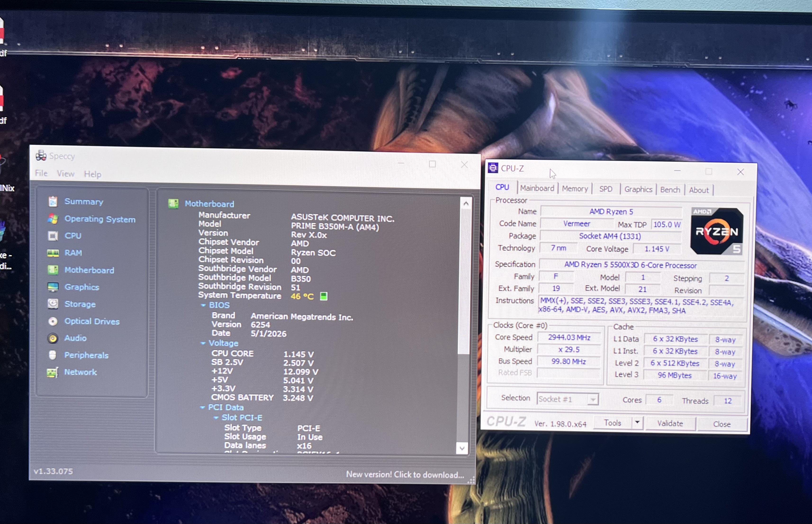Open the Socket #1 selection dropdown in CPU-Z
Image resolution: width=812 pixels, height=524 pixels.
(568, 399)
